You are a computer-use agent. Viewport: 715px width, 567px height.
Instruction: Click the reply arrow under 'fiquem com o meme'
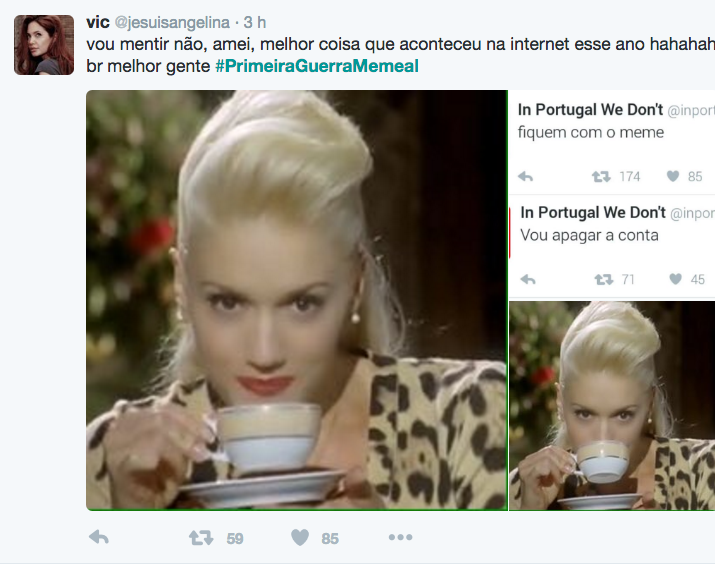click(x=525, y=177)
